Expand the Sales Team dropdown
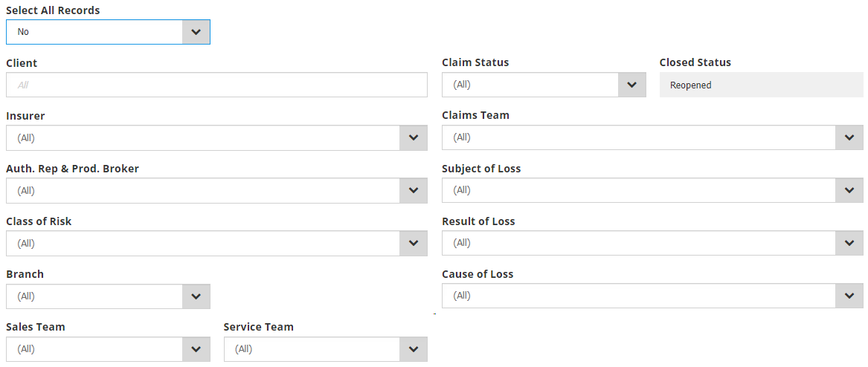Viewport: 868px width, 367px height. (x=108, y=349)
